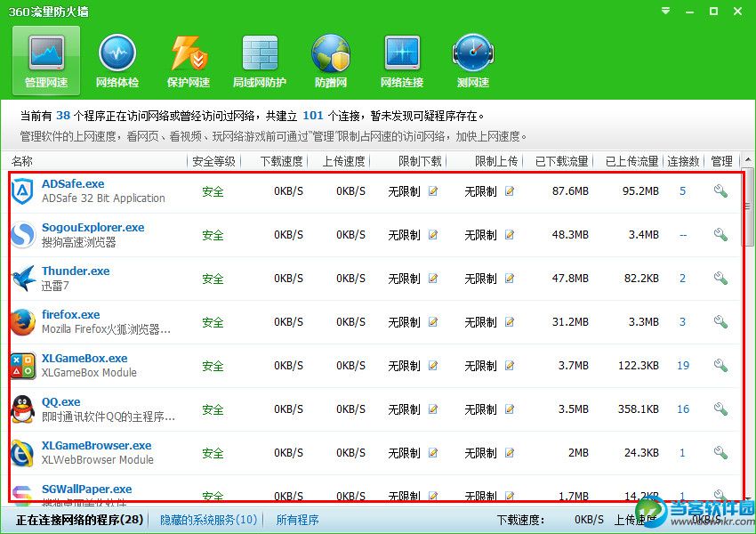Viewport: 756px width, 534px height.
Task: Edit download limit for firefox.exe
Action: click(433, 322)
